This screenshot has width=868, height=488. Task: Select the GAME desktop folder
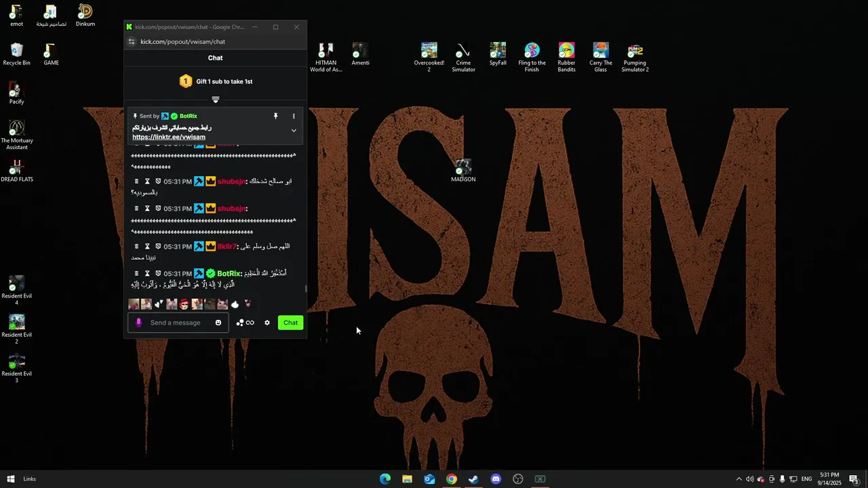(51, 55)
